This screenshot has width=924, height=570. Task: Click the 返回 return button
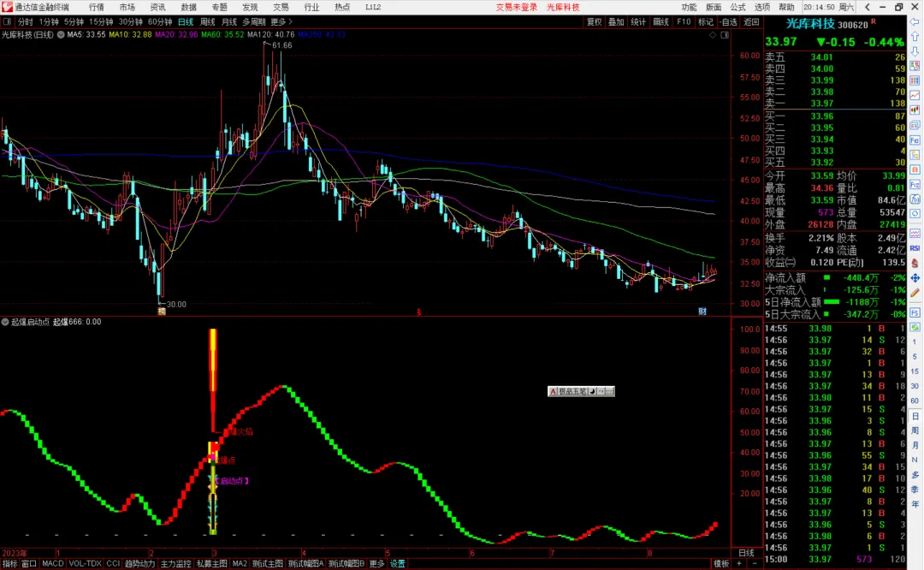click(x=751, y=21)
